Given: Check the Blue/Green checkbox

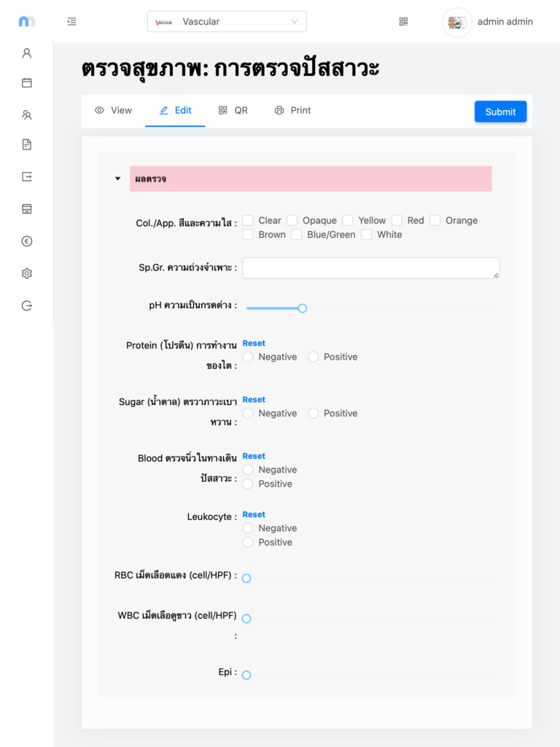Looking at the screenshot, I should 296,234.
